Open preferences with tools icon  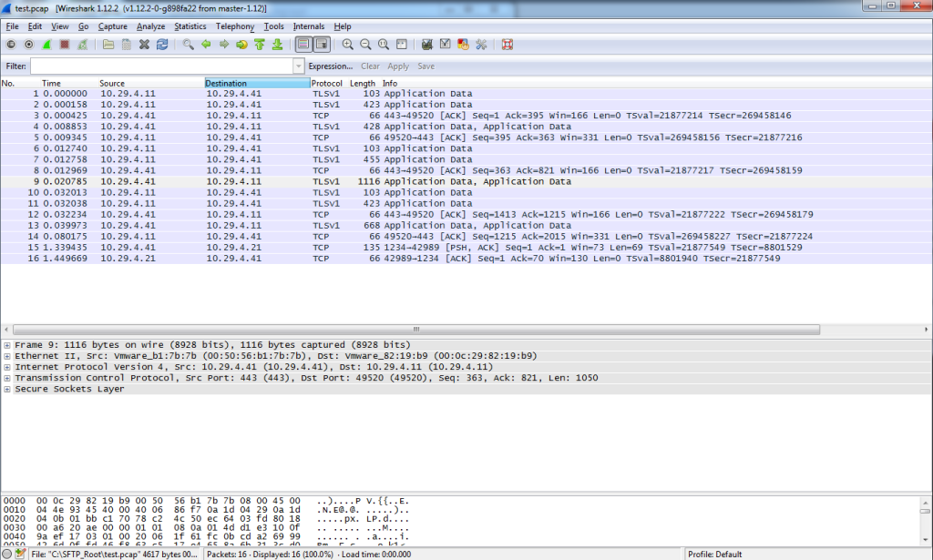pos(481,45)
